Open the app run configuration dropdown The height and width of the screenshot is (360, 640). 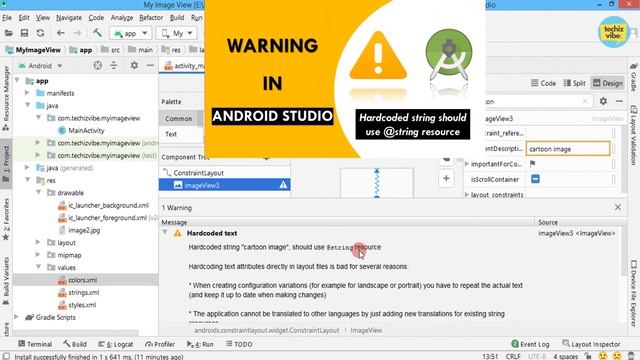tap(131, 33)
